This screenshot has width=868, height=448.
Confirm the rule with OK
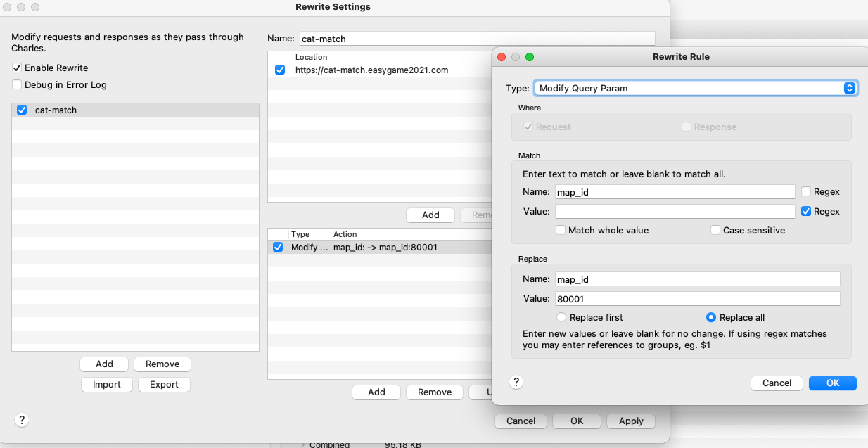coord(832,383)
